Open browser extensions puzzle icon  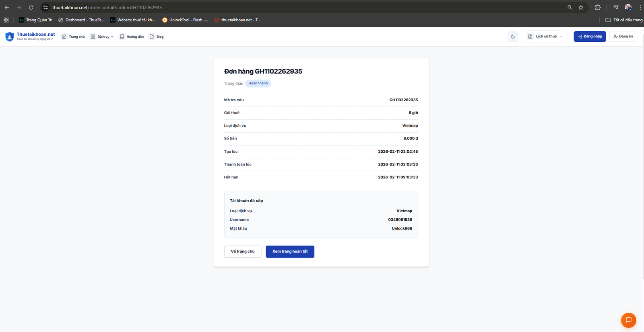click(x=598, y=8)
